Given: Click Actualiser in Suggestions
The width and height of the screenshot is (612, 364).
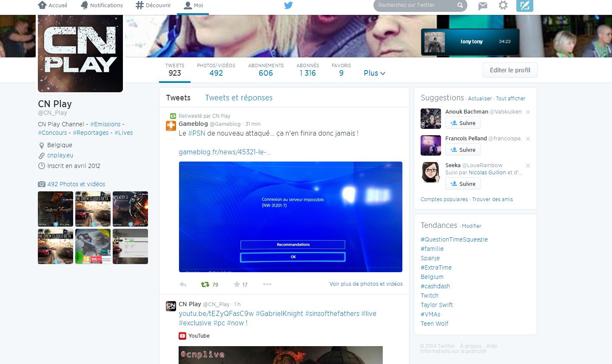Looking at the screenshot, I should (480, 99).
